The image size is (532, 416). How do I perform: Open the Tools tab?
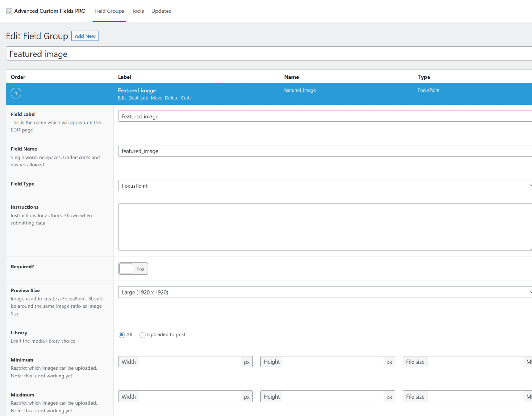coord(138,11)
